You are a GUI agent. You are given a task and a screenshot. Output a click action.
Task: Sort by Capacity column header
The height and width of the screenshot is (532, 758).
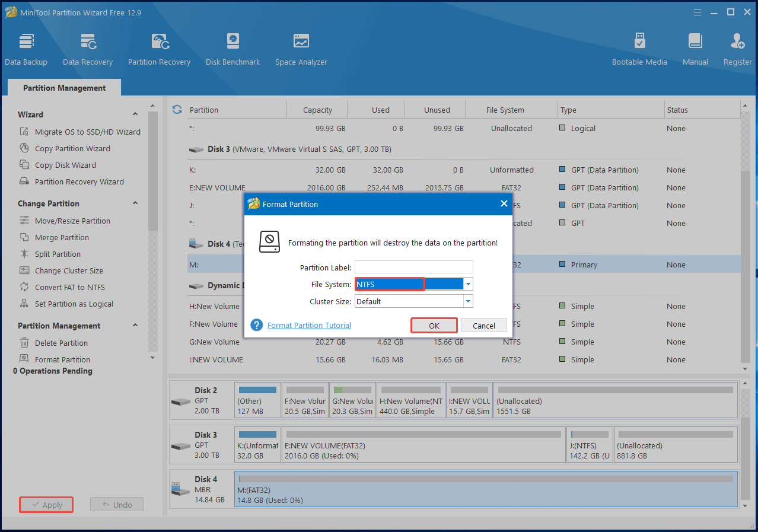click(x=317, y=110)
